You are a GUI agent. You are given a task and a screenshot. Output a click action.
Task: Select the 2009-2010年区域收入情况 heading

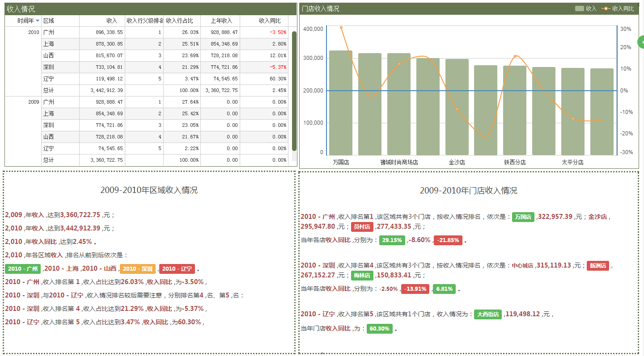click(149, 190)
